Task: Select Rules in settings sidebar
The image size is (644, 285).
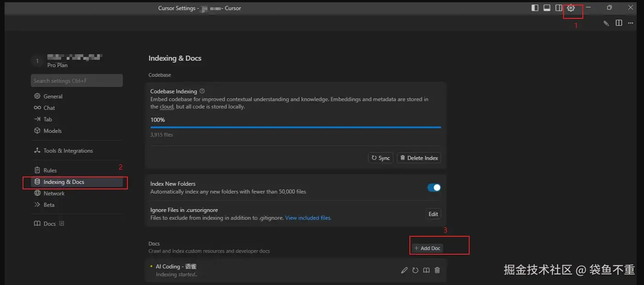Action: (77, 170)
